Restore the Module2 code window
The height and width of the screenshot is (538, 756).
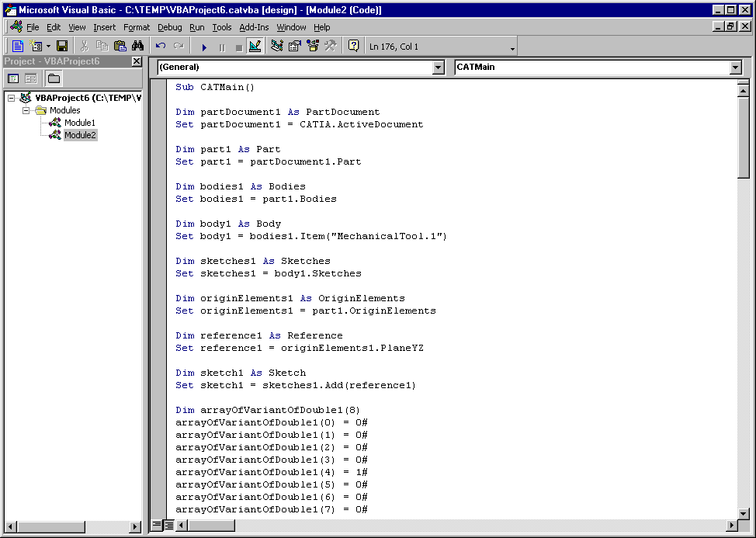(731, 27)
